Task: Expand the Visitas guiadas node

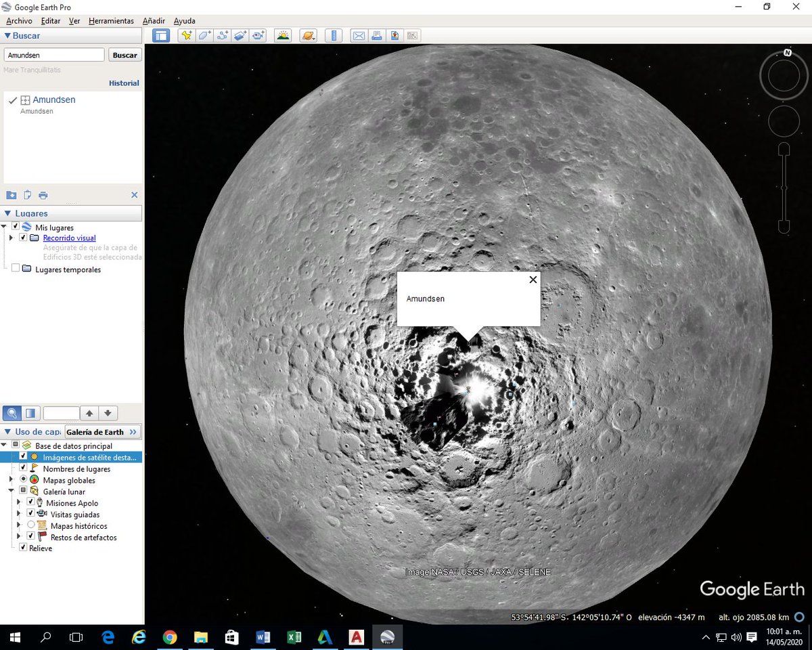Action: click(19, 513)
